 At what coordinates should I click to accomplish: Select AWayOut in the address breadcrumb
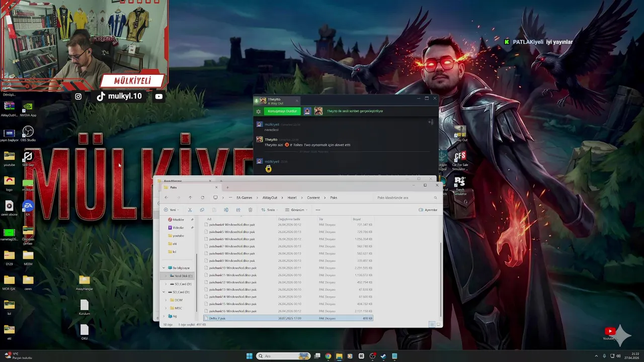[270, 198]
